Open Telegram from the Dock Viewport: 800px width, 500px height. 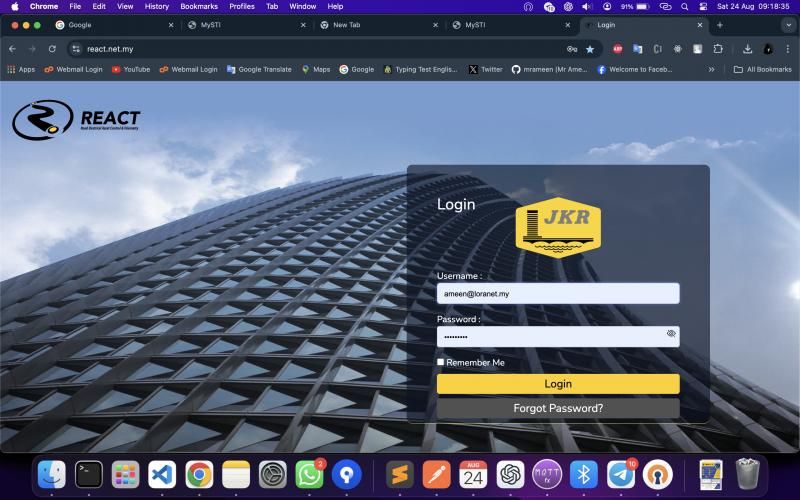coord(621,474)
